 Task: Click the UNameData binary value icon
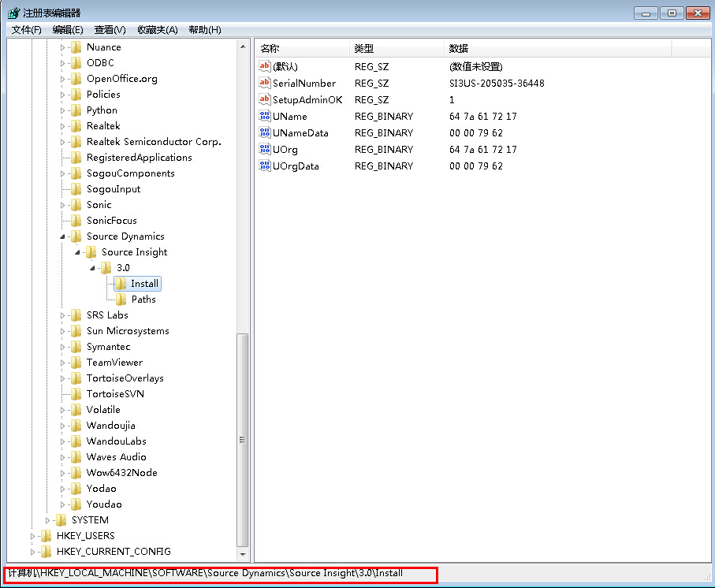pos(264,132)
